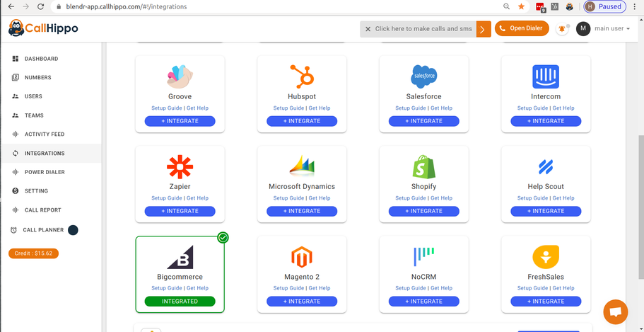Click the orange arrow beside calls and sms
The height and width of the screenshot is (332, 644).
(484, 29)
